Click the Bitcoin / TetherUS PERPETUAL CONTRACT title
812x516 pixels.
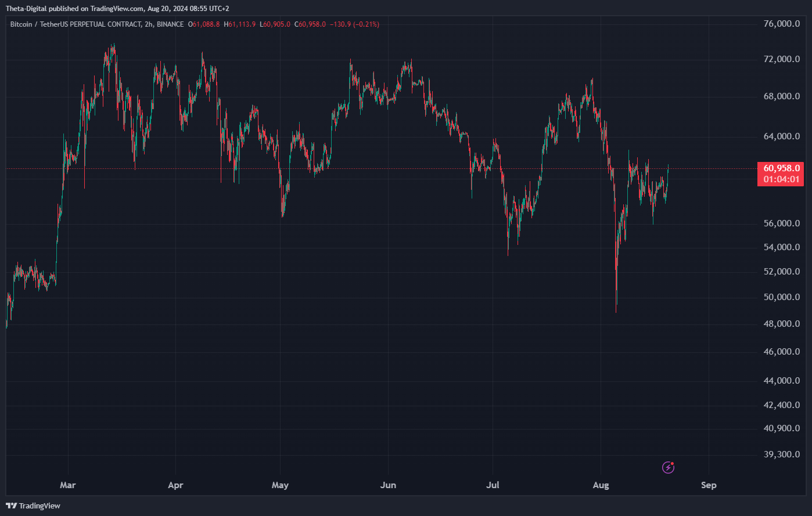(76, 24)
